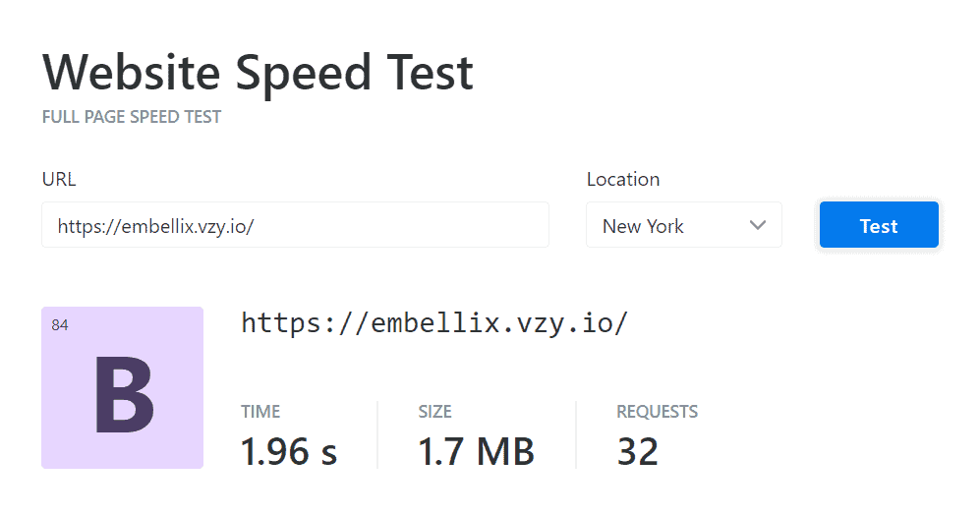Screen dimensions: 980x515
Task: Click the result URL https://embellix.vzy.io/ text
Action: (x=434, y=323)
